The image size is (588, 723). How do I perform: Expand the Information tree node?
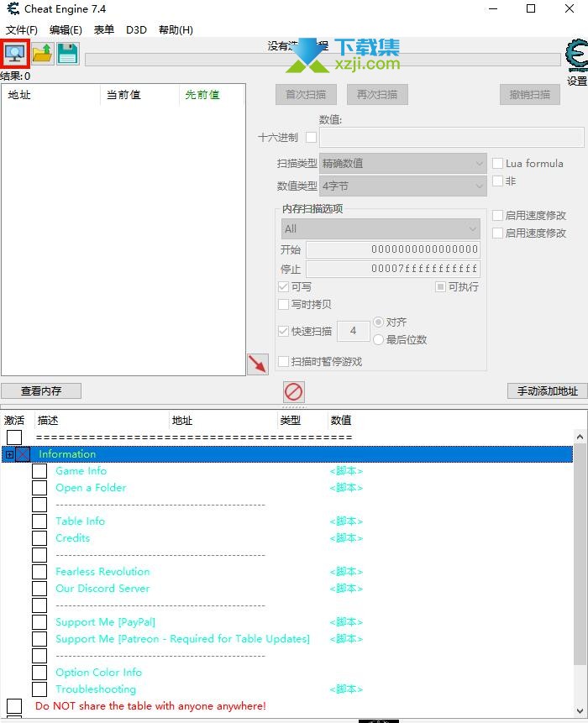pyautogui.click(x=9, y=454)
